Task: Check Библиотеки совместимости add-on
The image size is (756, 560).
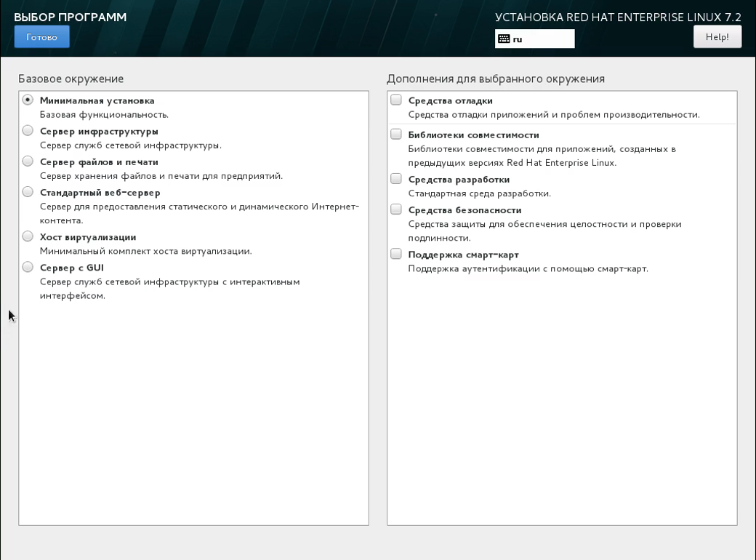Action: point(396,134)
